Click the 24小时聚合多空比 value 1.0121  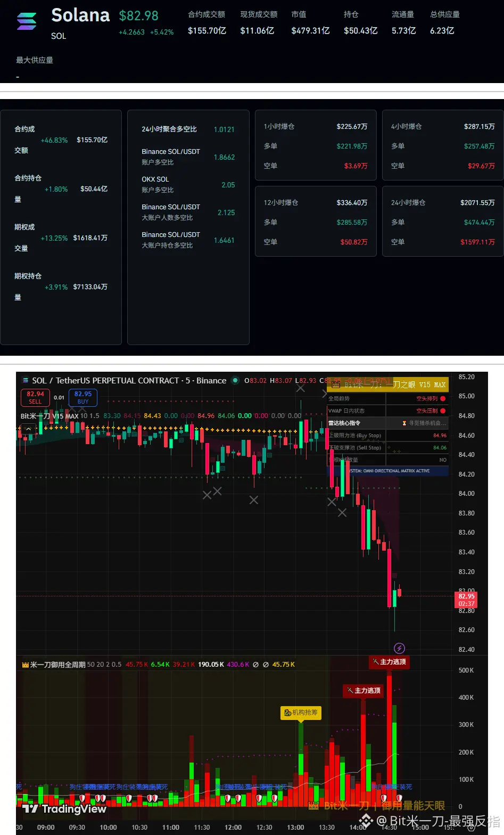224,129
